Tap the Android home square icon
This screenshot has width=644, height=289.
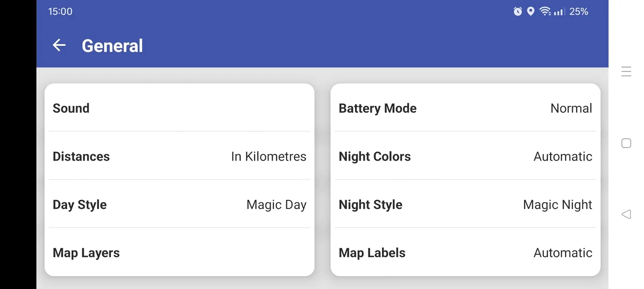[x=626, y=143]
